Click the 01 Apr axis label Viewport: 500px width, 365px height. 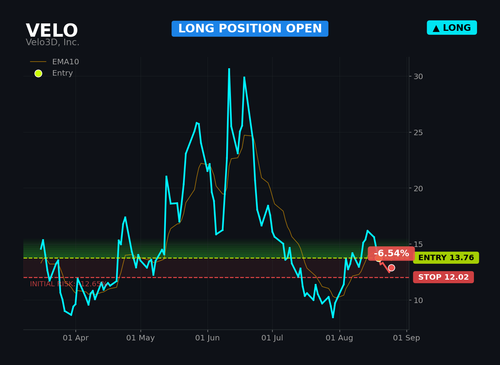pos(75,338)
